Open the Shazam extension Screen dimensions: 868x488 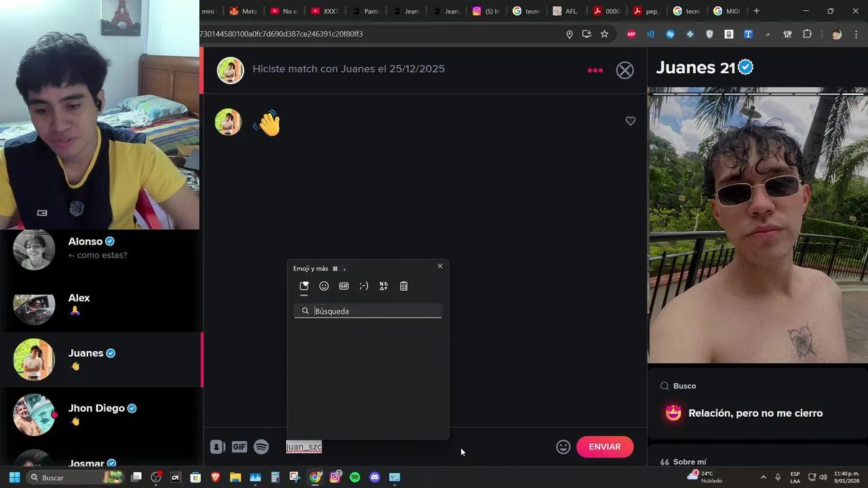670,34
